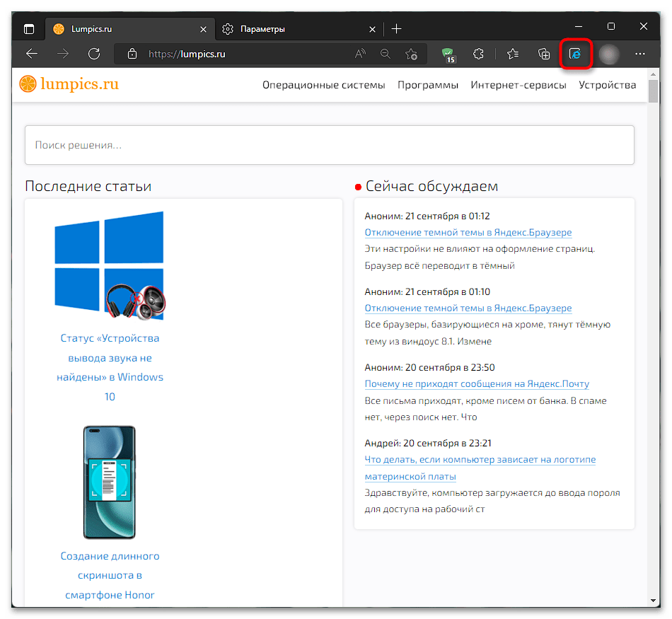
Task: Open the Favorites list icon
Action: tap(513, 54)
